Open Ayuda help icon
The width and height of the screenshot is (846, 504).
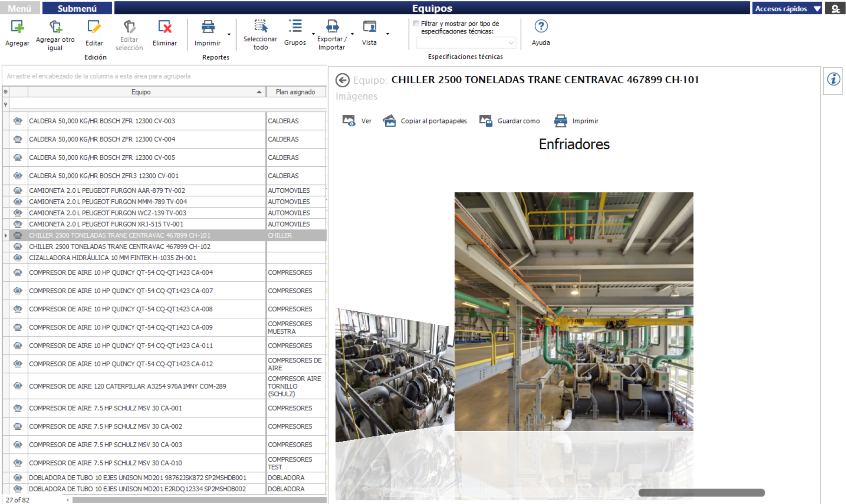(541, 26)
